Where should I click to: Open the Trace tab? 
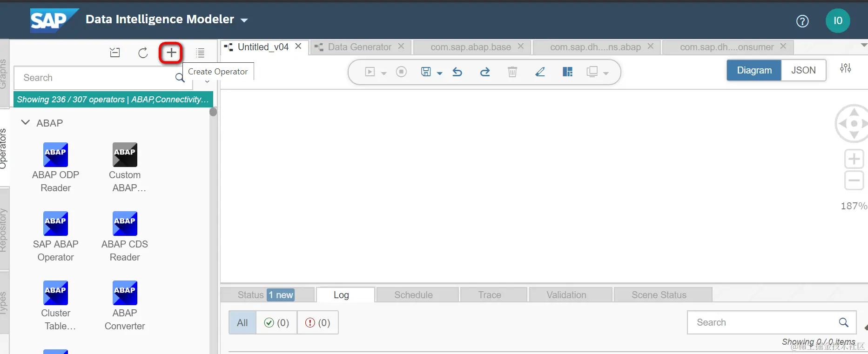coord(493,295)
